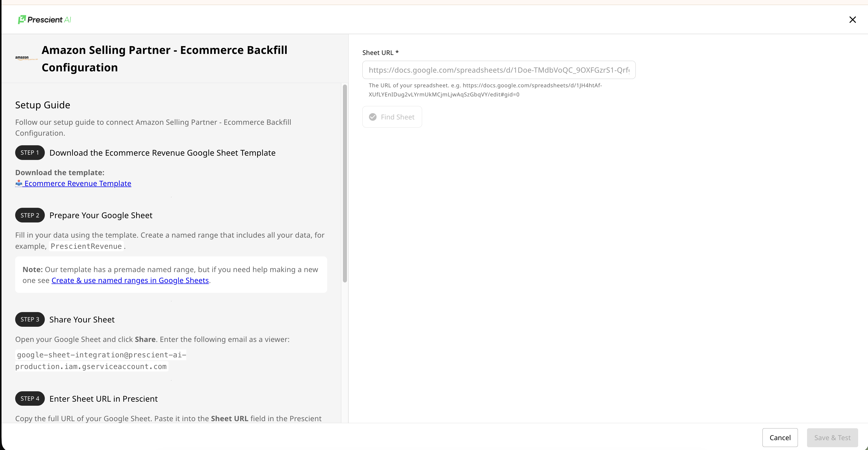Click the Find Sheet button
868x450 pixels.
click(x=392, y=117)
